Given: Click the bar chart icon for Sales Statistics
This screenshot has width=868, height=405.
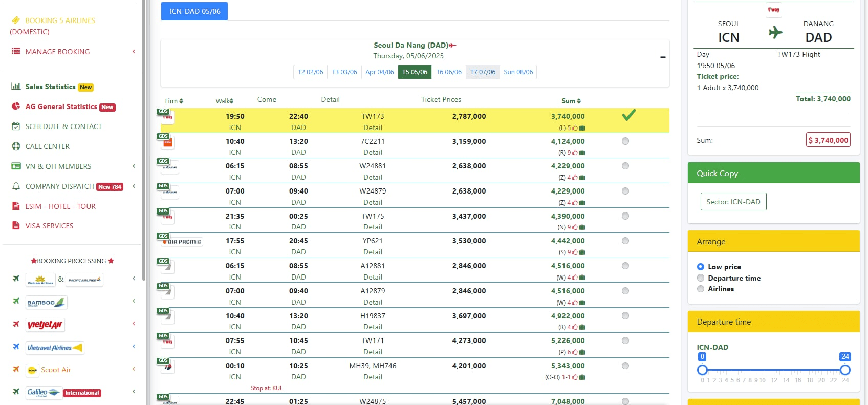Looking at the screenshot, I should [16, 87].
